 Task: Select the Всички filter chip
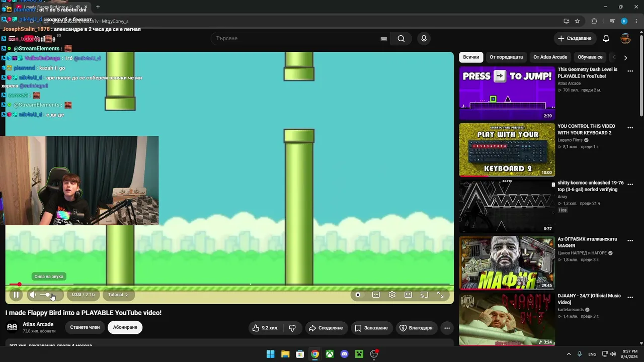click(x=471, y=57)
